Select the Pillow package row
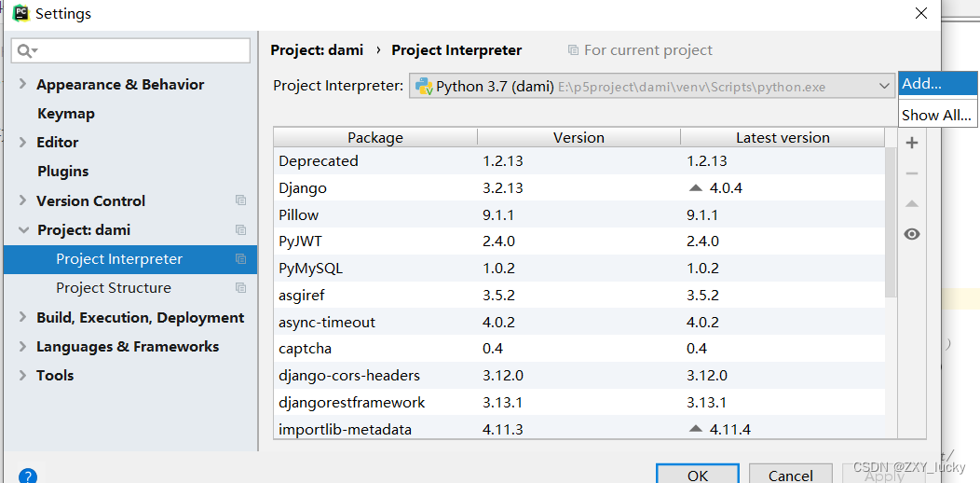The image size is (980, 483). click(x=578, y=214)
